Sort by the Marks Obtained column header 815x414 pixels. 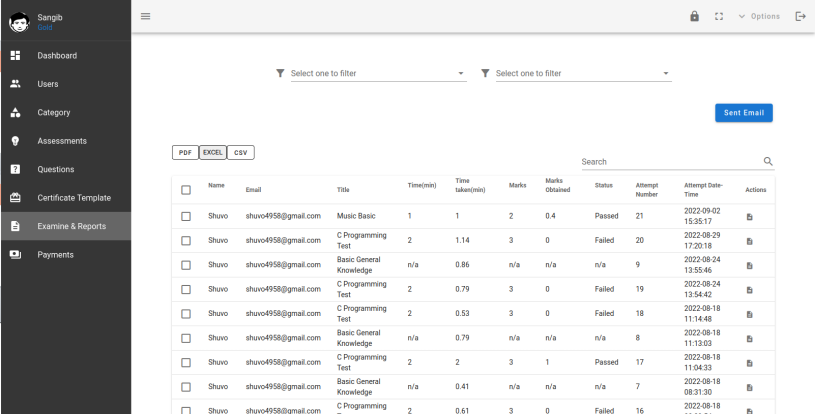(555, 184)
